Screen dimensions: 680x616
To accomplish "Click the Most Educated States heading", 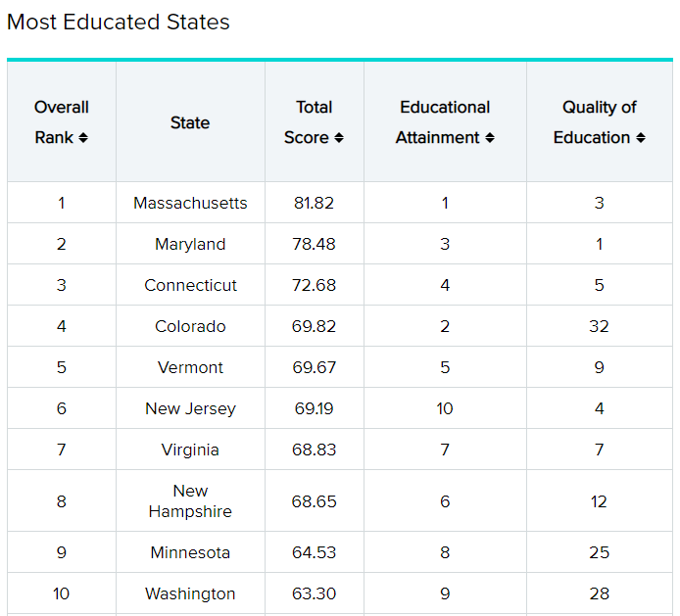I will point(119,22).
